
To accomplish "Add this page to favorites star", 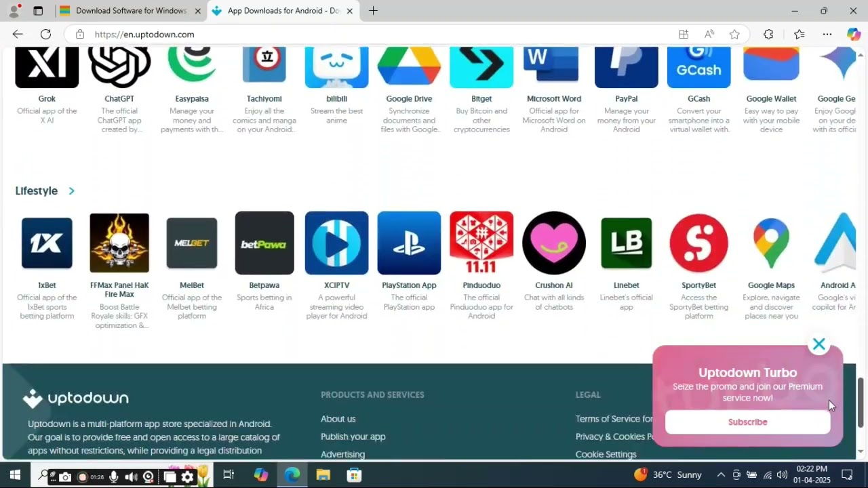I will [734, 34].
